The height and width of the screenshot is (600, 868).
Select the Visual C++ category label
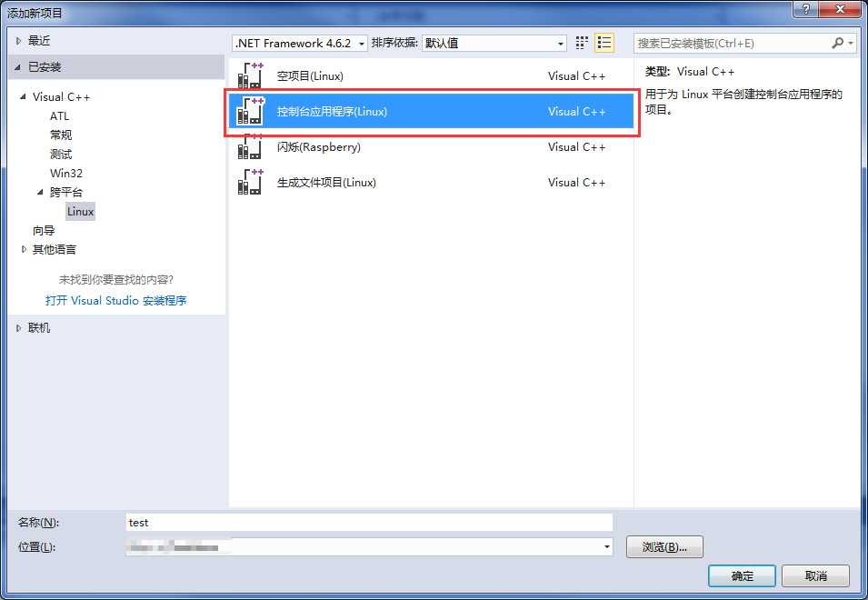click(62, 97)
